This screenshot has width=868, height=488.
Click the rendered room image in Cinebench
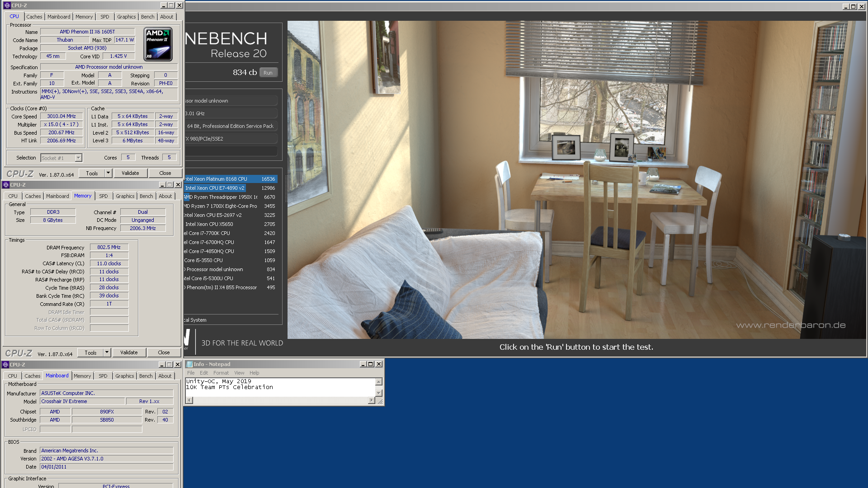pos(577,180)
